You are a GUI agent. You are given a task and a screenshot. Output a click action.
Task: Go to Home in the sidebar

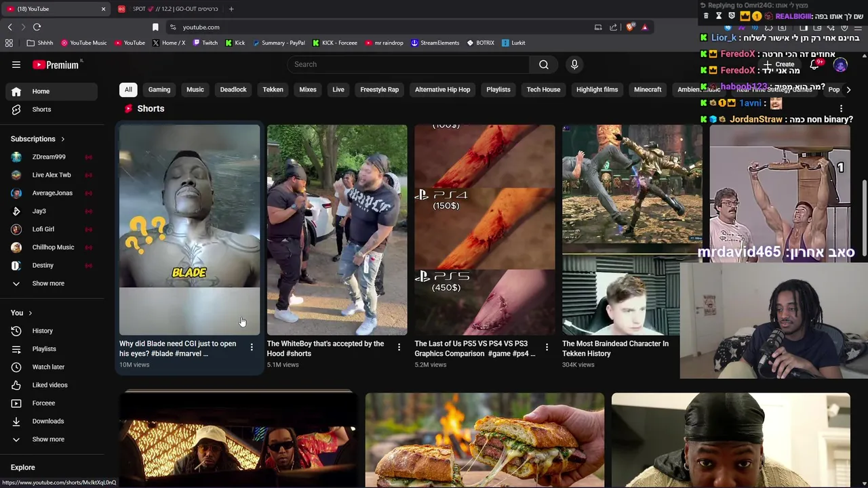52,91
